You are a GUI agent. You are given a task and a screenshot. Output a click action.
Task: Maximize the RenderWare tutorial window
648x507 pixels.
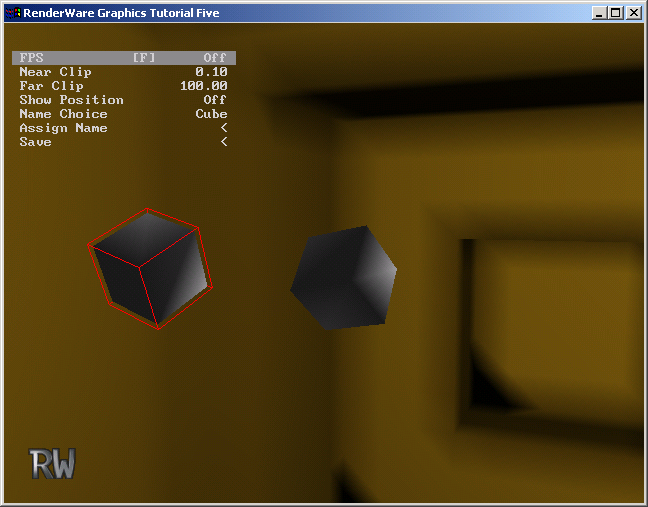click(615, 13)
